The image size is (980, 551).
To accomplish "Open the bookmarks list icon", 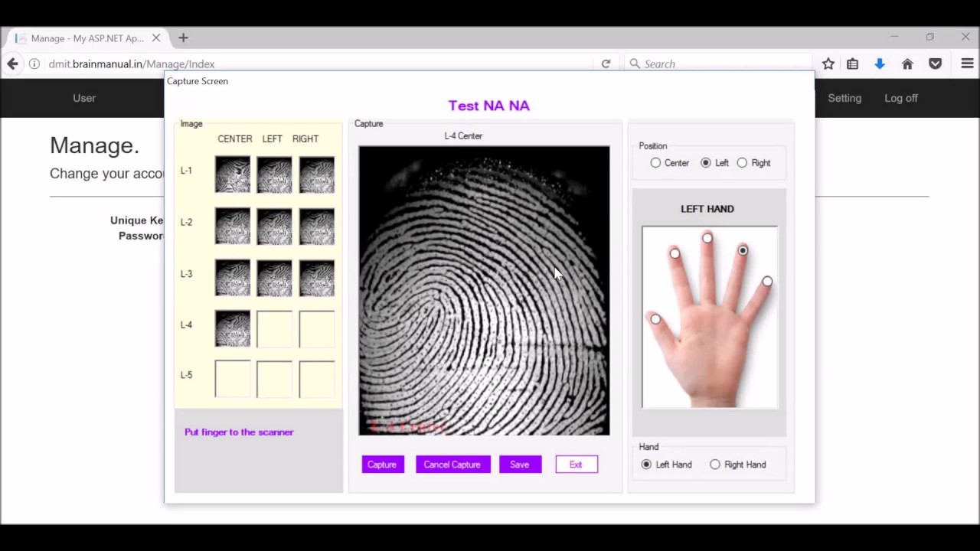I will [852, 64].
